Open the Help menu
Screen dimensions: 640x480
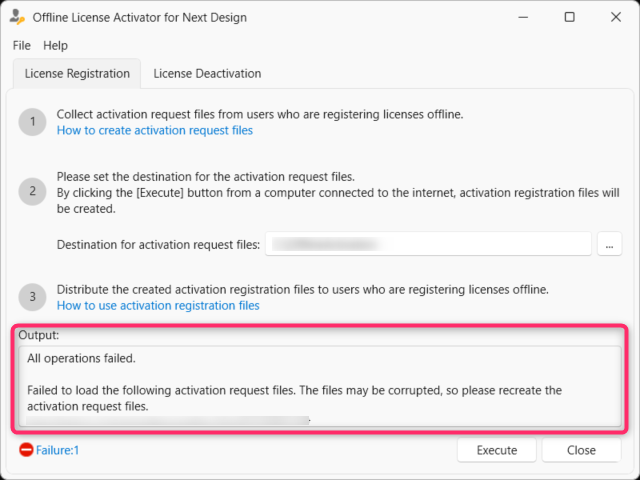pos(56,45)
